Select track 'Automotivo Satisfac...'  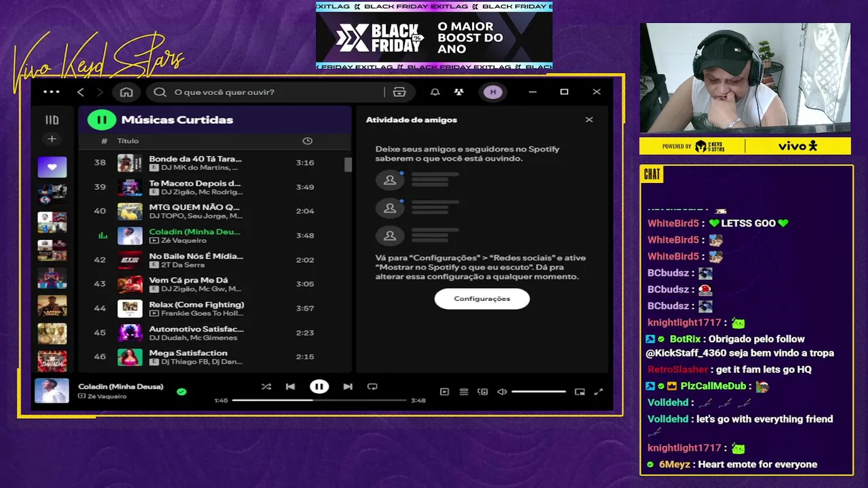click(214, 333)
